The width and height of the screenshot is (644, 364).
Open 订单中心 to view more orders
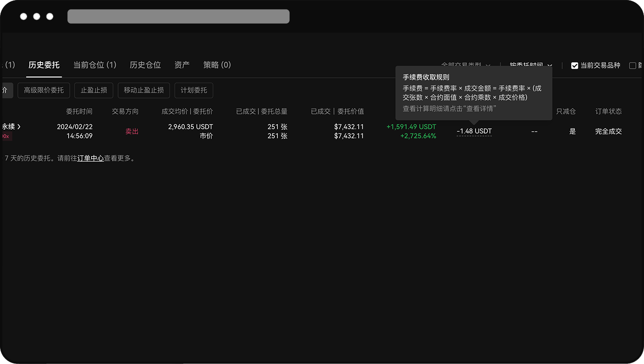(x=90, y=158)
